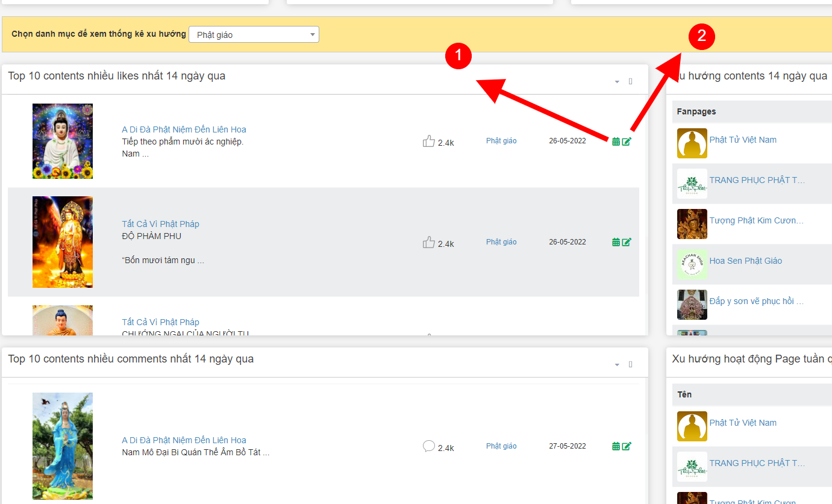
Task: Click the 2.4k likes count in "ĐỘ PHÀM PHU" row
Action: (x=446, y=244)
